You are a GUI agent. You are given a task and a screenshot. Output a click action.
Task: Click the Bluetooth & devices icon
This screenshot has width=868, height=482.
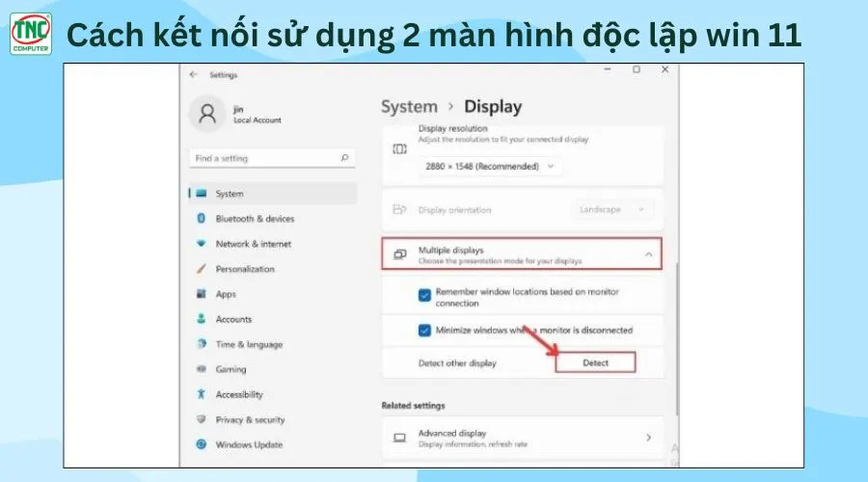tap(201, 218)
